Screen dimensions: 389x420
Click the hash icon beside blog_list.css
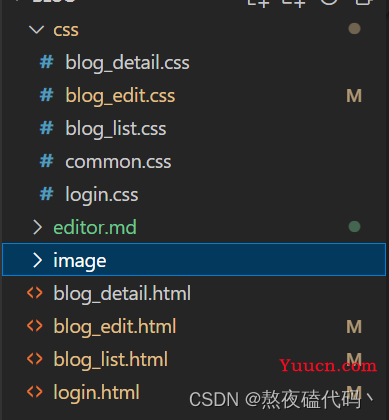click(x=46, y=128)
